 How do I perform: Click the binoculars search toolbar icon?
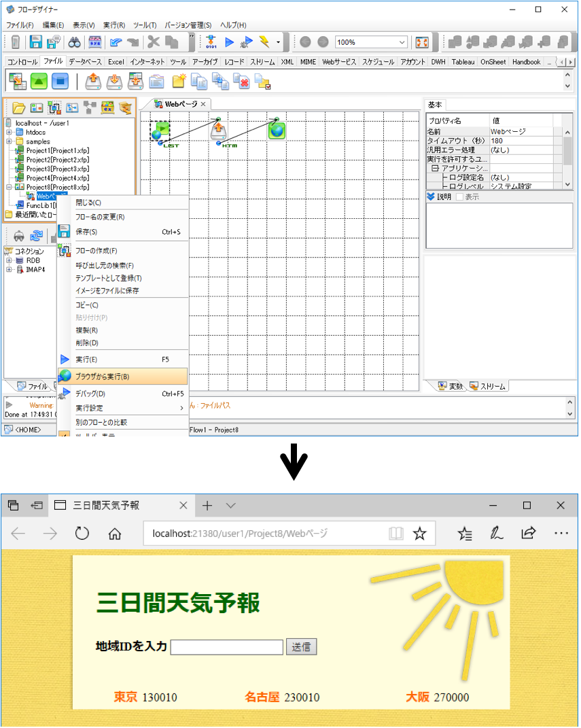74,42
